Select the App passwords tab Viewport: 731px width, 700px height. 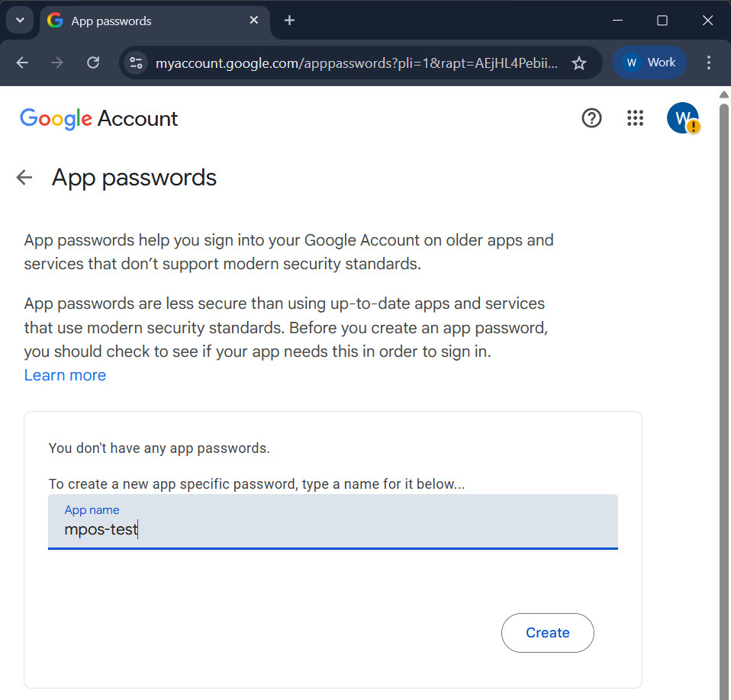(x=153, y=21)
